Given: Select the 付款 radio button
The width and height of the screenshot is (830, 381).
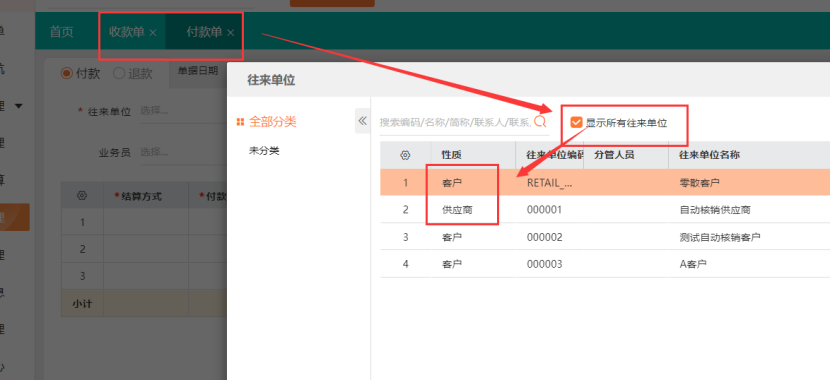Looking at the screenshot, I should (66, 74).
